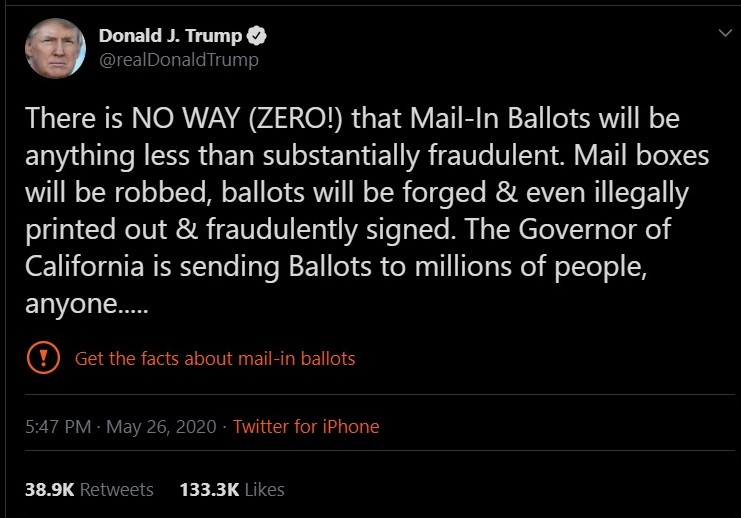Click the 133.3K like count number
Viewport: 741px width, 518px height.
click(x=207, y=489)
